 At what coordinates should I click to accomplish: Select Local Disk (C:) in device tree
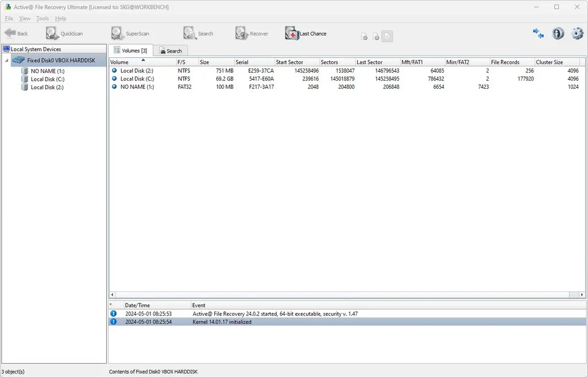(x=48, y=79)
